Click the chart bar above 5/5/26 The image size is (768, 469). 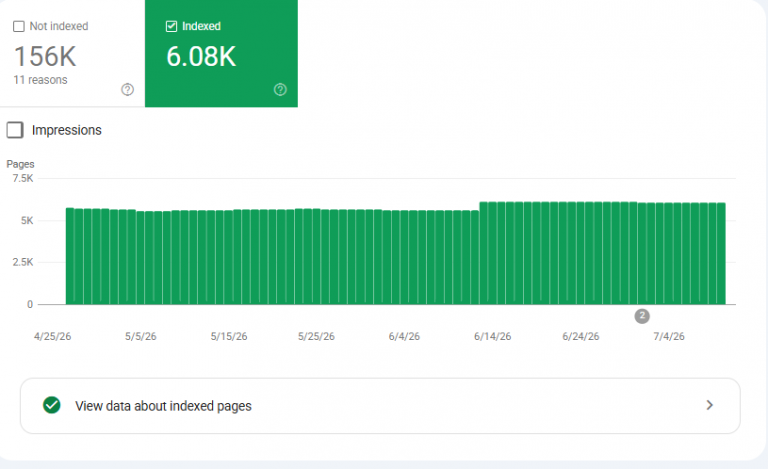[141, 258]
